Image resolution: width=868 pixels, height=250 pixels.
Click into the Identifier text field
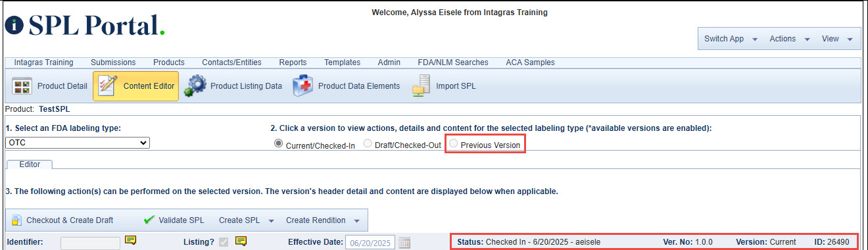[90, 242]
